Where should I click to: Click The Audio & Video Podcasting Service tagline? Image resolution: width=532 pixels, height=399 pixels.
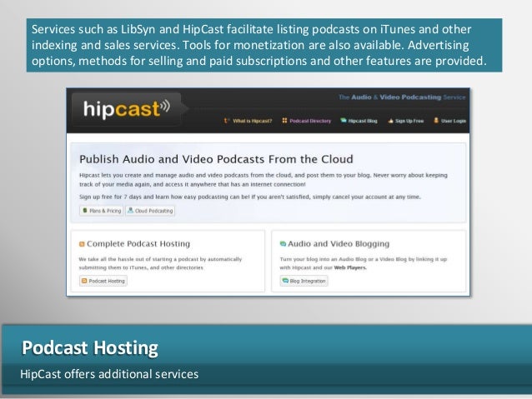pyautogui.click(x=402, y=97)
